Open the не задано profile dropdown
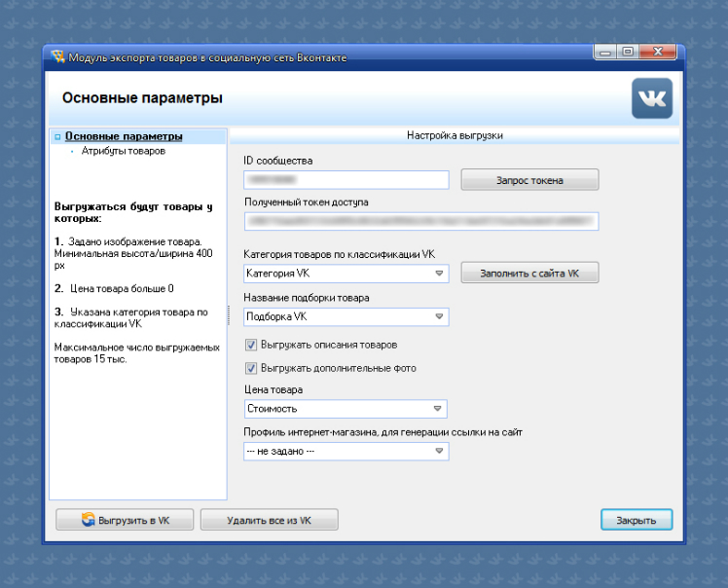Screen dimensions: 728x588 click(346, 451)
